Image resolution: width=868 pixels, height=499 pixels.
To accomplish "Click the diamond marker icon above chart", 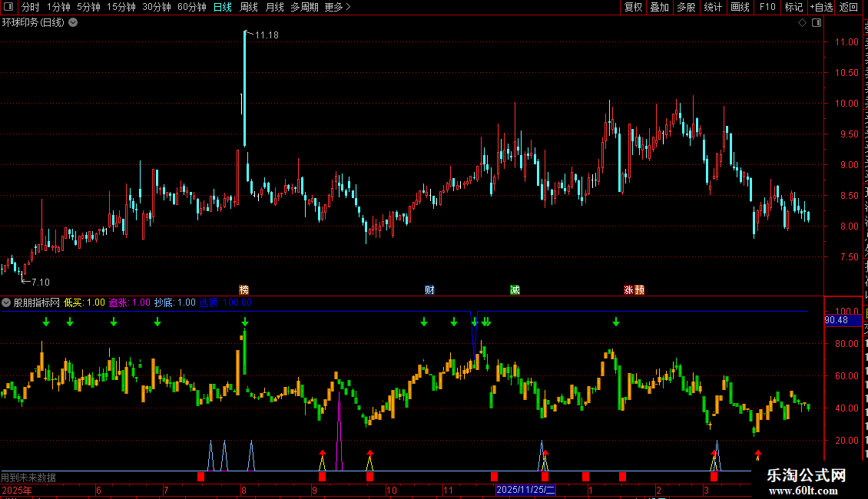I will coord(802,23).
